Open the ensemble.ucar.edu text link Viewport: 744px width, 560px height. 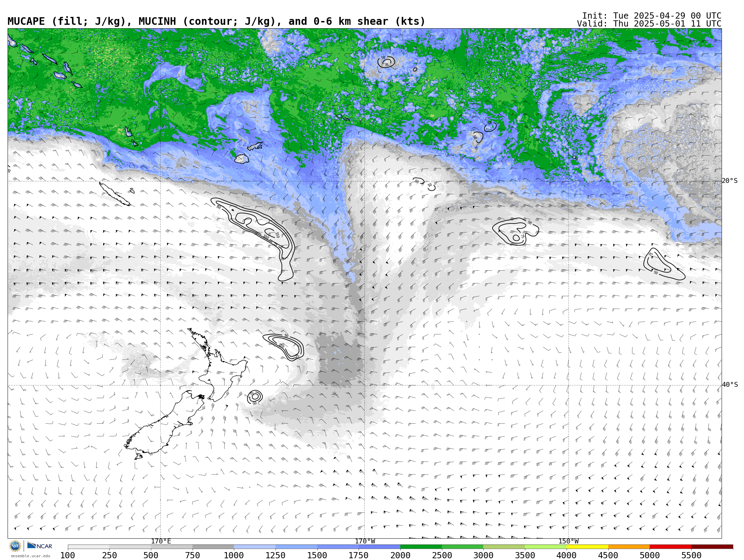click(30, 556)
